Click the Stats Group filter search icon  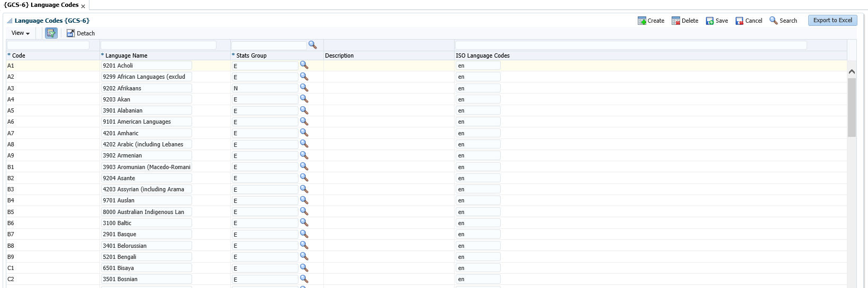[x=312, y=45]
